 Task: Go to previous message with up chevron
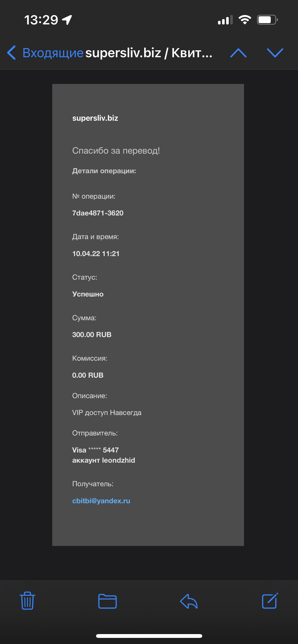pos(238,53)
